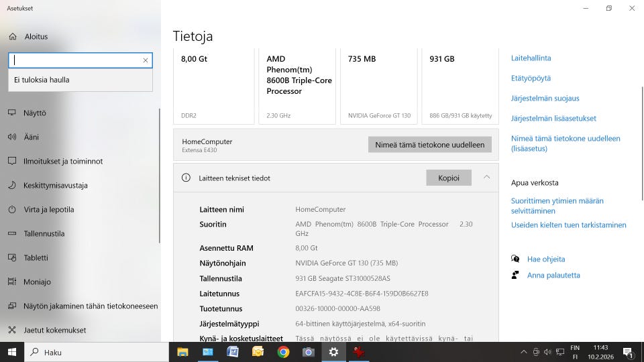
Task: Click the Ilmoitukset ja toiminnot icon
Action: click(12, 162)
